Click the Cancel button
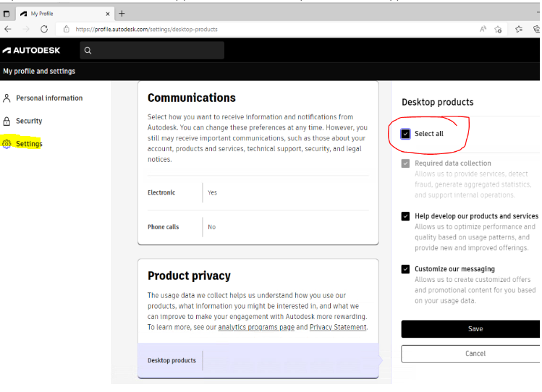Viewport: 542px width, 392px height. 475,354
